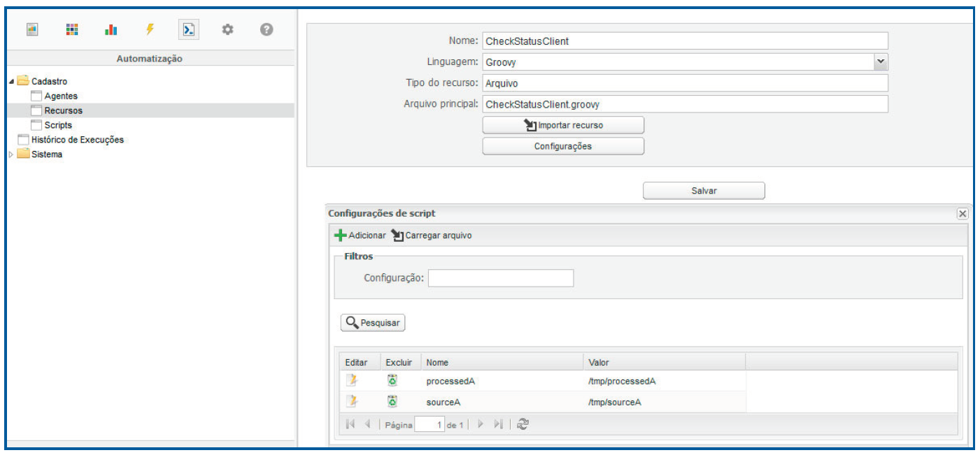
Task: Click the refresh icon in pagination bar
Action: tap(522, 424)
